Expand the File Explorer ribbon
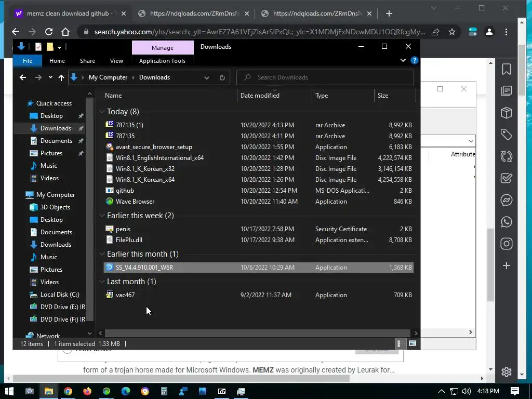532x399 pixels. (403, 60)
